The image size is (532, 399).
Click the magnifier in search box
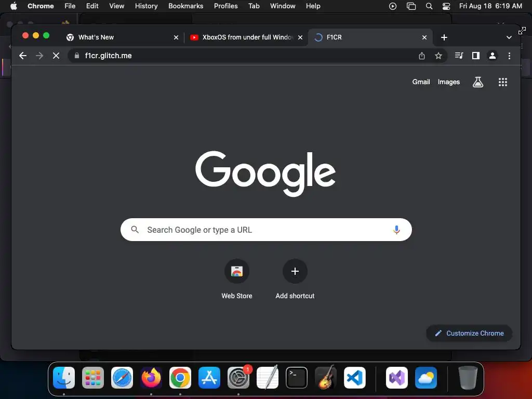tap(135, 230)
